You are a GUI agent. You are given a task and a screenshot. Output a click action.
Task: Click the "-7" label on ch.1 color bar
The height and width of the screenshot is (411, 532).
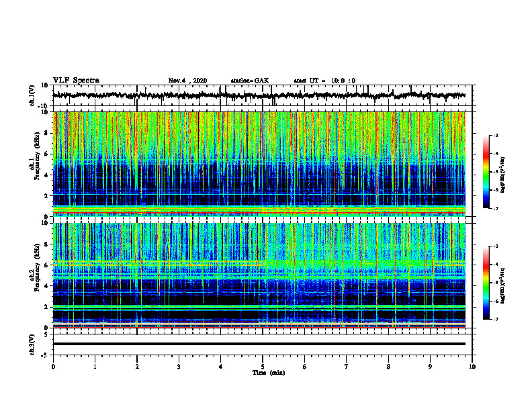[x=496, y=208]
